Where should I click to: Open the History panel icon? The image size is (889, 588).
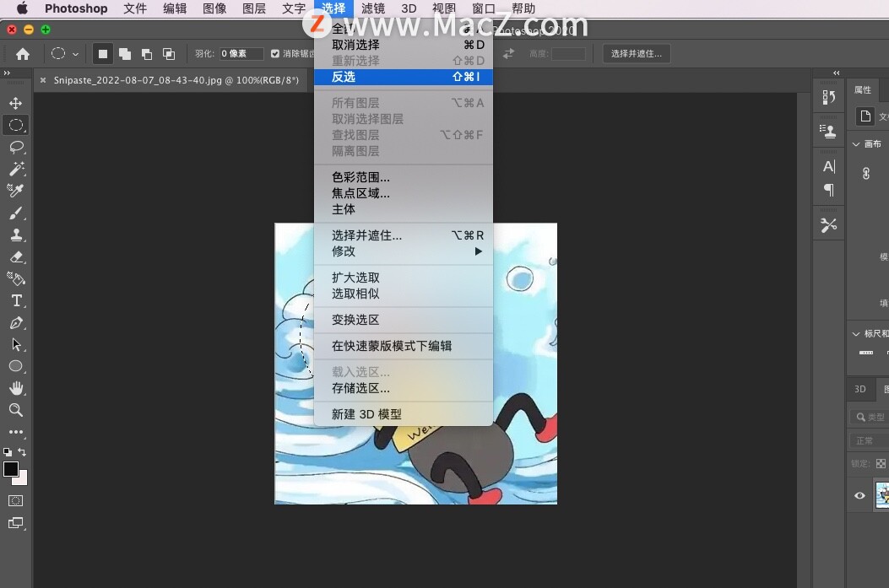coord(828,98)
